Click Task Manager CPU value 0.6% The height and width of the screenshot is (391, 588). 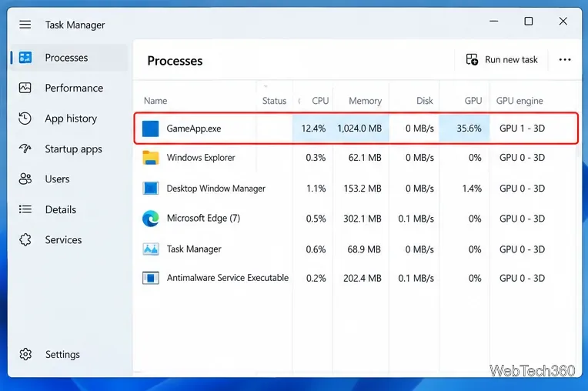click(x=316, y=249)
